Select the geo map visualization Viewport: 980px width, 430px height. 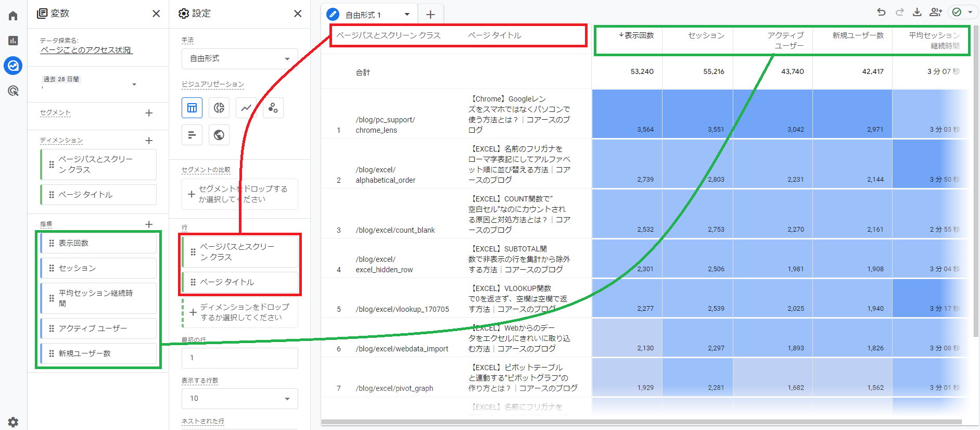coord(219,135)
